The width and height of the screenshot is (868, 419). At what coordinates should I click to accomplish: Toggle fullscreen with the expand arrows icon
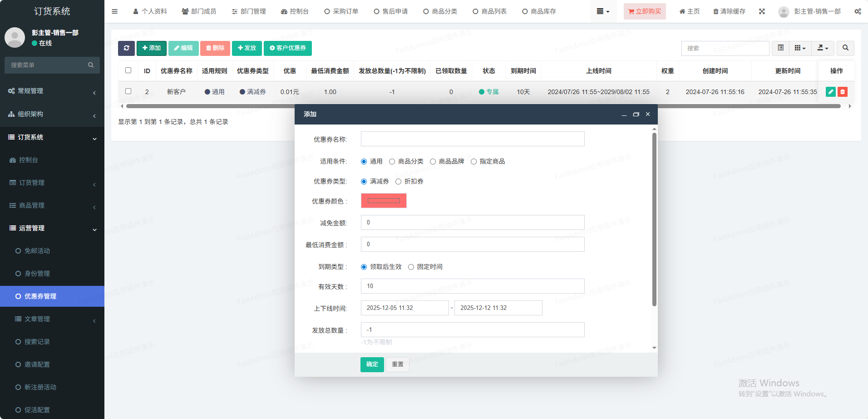tap(762, 11)
